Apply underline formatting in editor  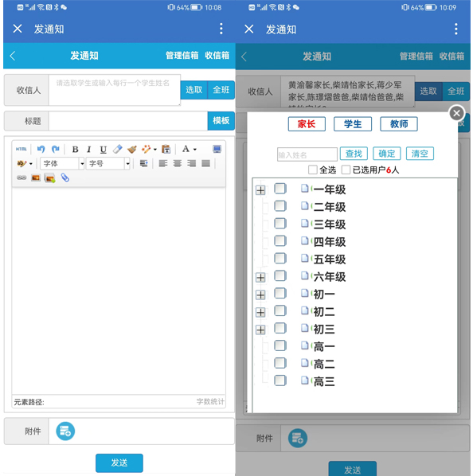[103, 150]
